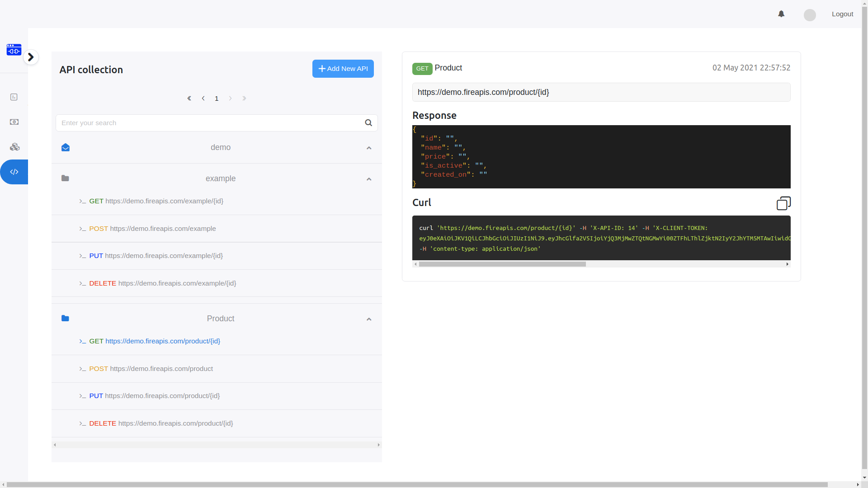Open PUT https://demo.fireapis.com/product/{id}

[x=155, y=396]
